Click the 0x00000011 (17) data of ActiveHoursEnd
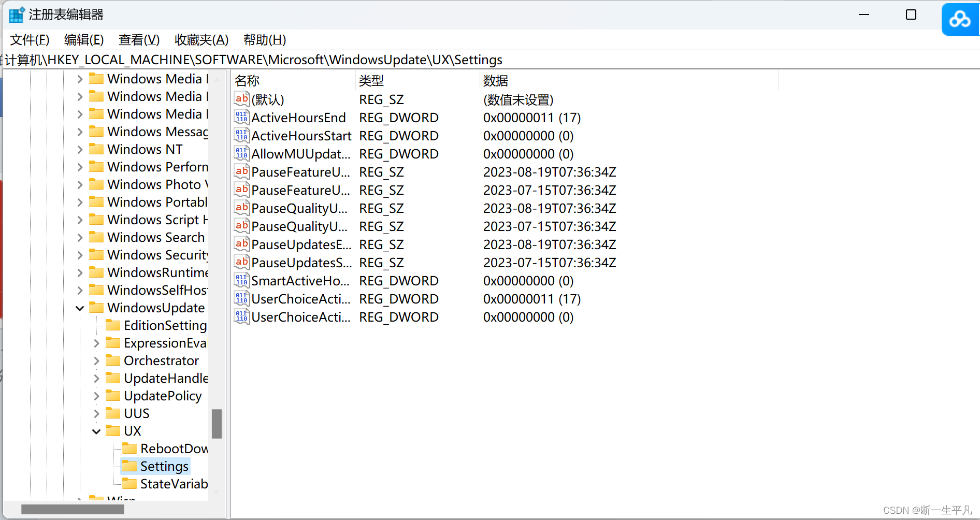Screen dimensions: 980x520 pos(532,118)
